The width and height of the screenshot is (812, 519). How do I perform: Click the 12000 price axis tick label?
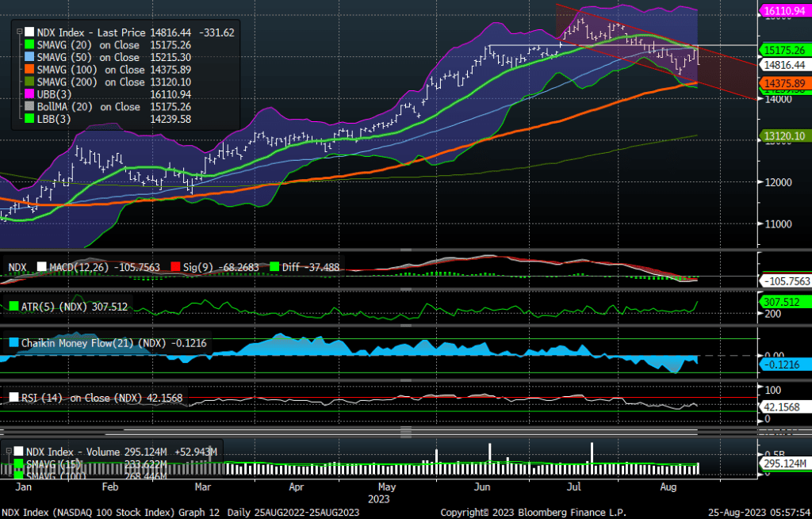coord(779,182)
